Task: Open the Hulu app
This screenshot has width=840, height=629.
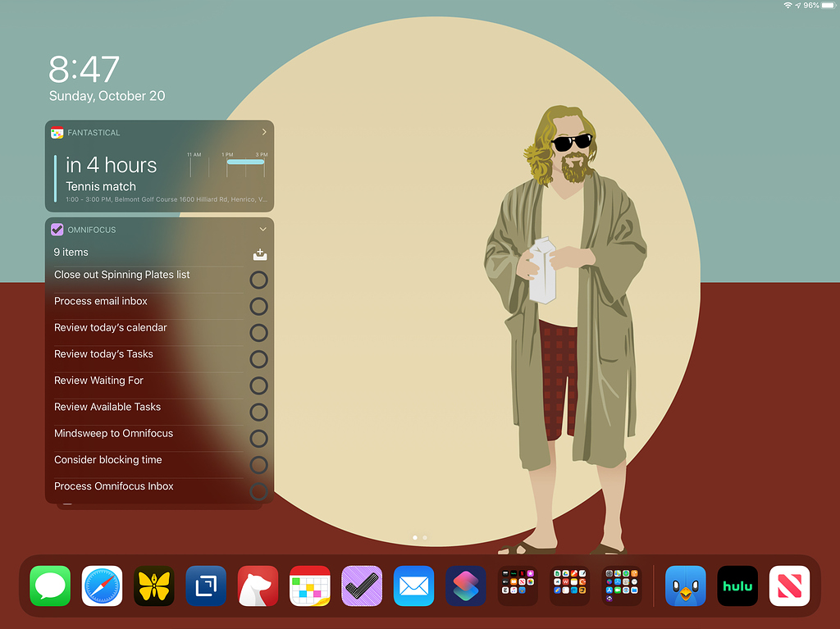Action: pyautogui.click(x=737, y=586)
